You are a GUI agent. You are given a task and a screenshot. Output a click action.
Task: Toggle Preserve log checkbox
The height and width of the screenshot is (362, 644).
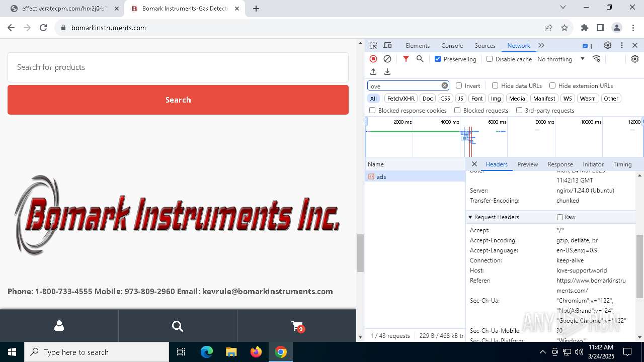point(438,59)
